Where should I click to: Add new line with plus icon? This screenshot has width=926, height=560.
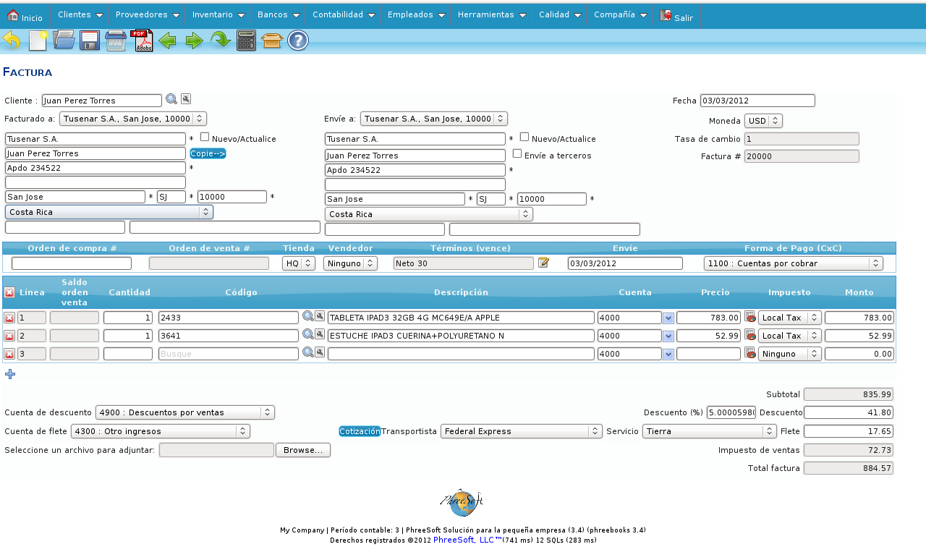10,374
